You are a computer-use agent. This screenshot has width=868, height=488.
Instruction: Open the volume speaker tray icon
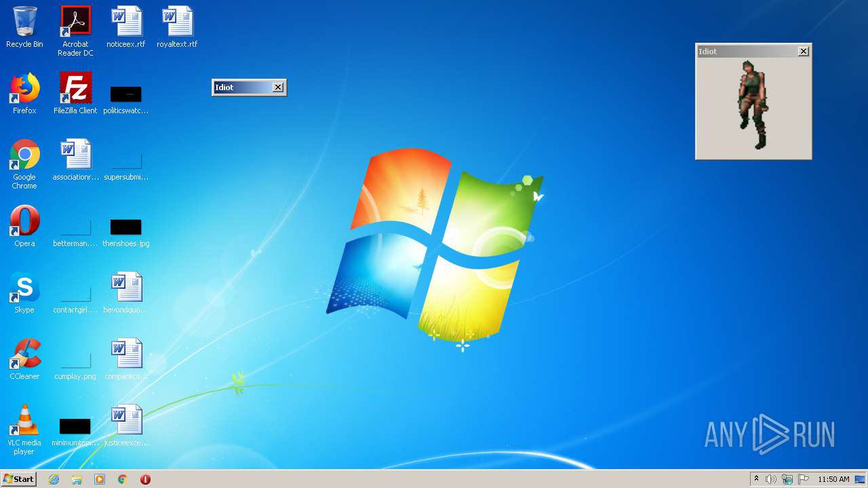[771, 479]
